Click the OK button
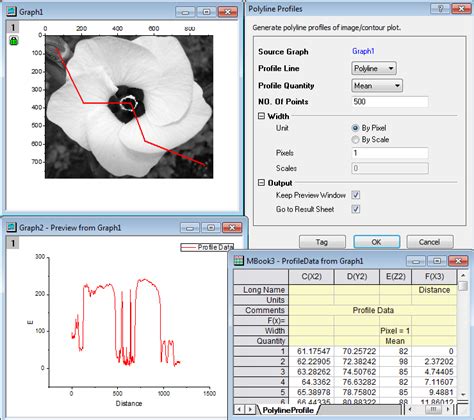 click(376, 242)
